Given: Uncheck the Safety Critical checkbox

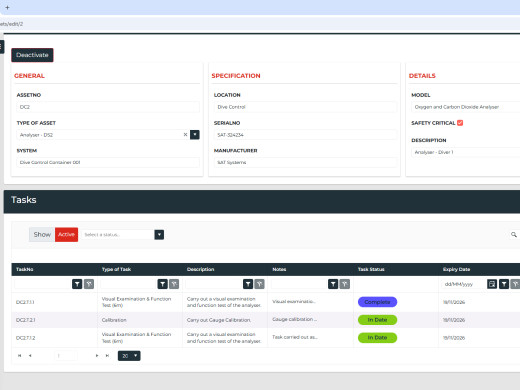Looking at the screenshot, I should tap(460, 123).
